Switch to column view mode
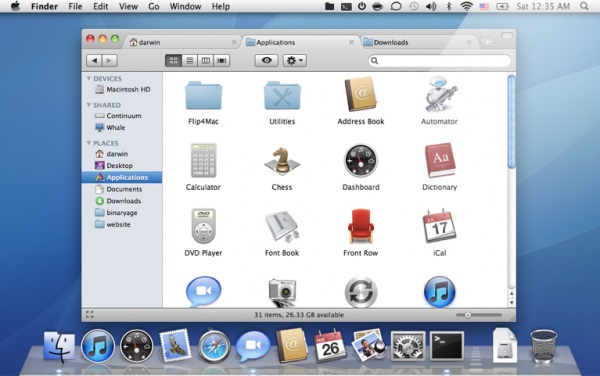The width and height of the screenshot is (600, 376). pyautogui.click(x=205, y=60)
